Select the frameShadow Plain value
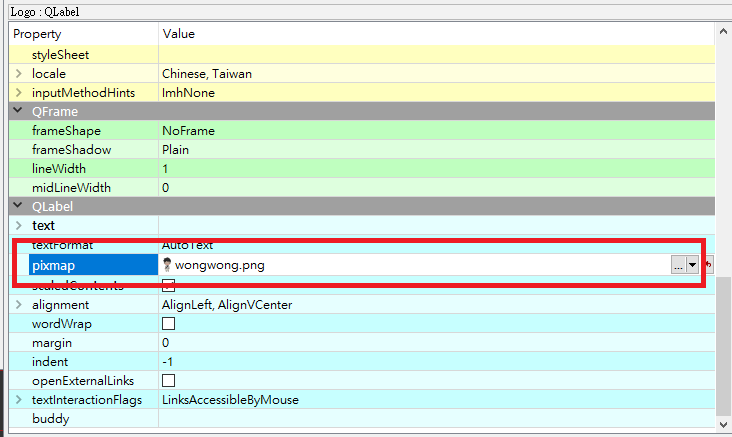This screenshot has width=732, height=437. pyautogui.click(x=175, y=149)
